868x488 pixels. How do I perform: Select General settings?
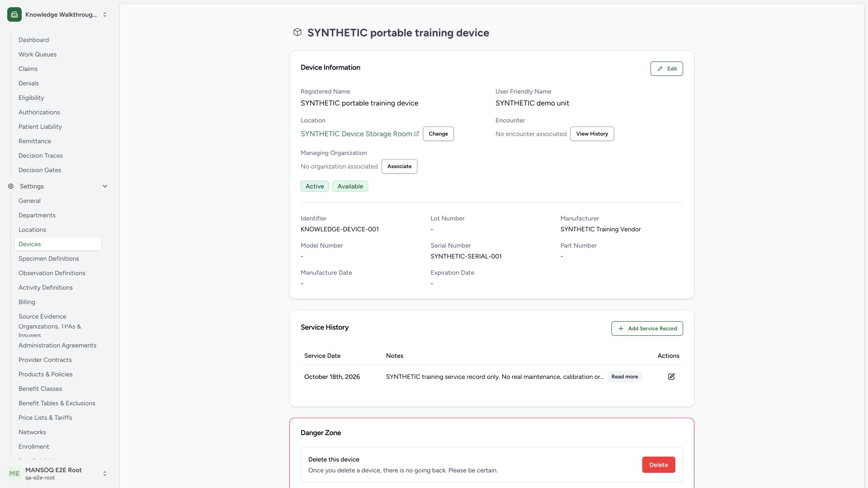[29, 201]
